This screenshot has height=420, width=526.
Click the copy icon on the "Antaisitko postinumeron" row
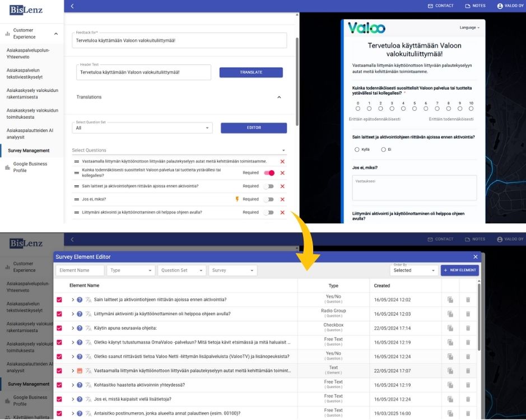tap(450, 414)
